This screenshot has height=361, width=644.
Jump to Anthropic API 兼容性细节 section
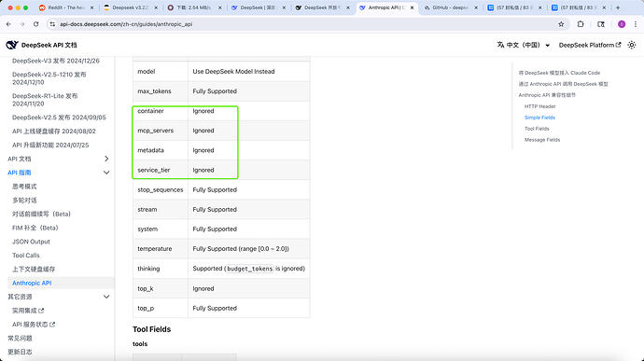(547, 95)
